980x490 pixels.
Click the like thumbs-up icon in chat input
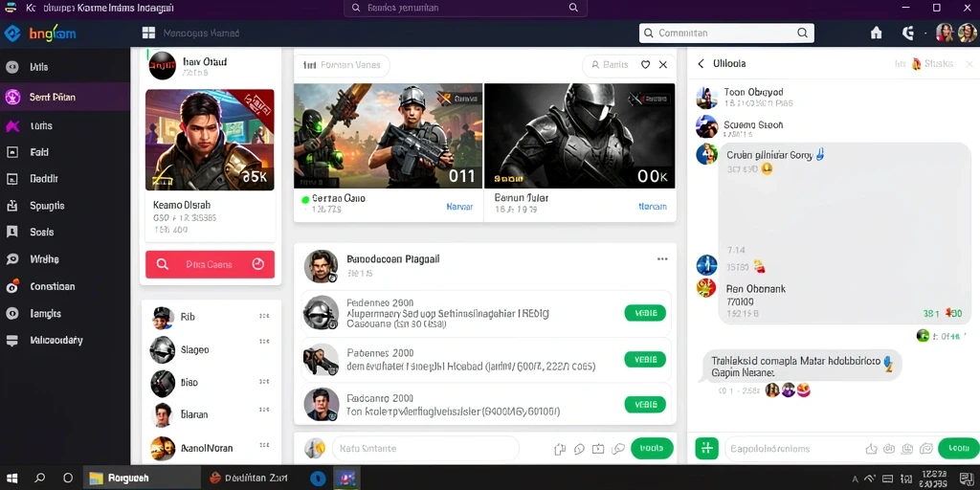point(871,448)
